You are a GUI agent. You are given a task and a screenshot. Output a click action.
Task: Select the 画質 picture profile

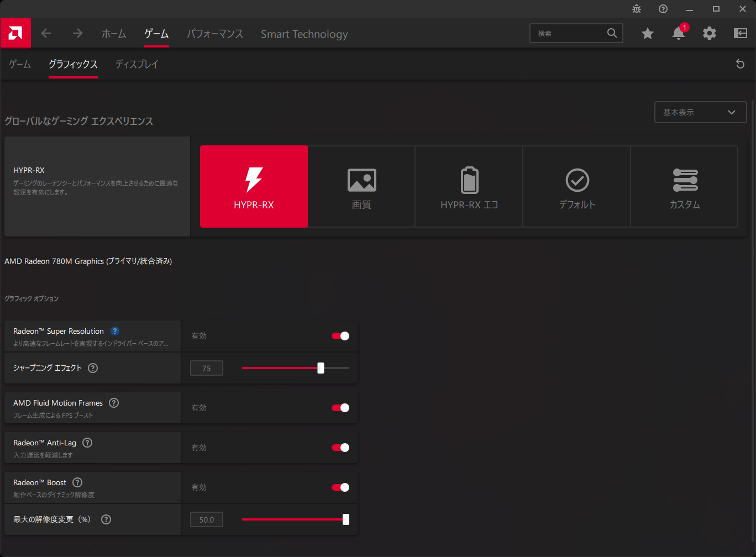pos(361,186)
